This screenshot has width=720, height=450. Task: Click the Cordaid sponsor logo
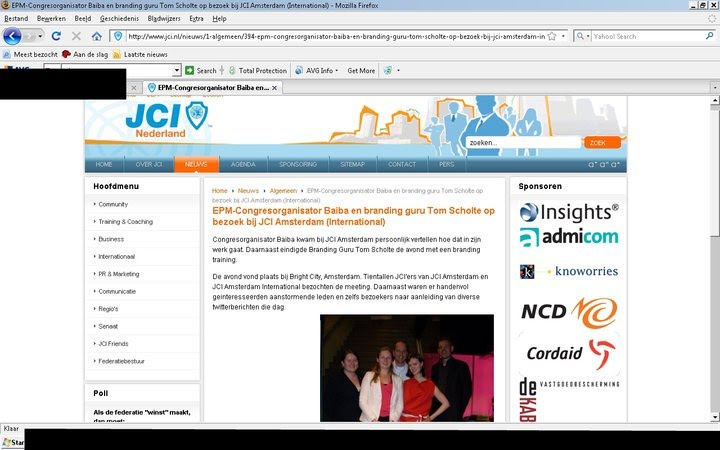click(570, 353)
